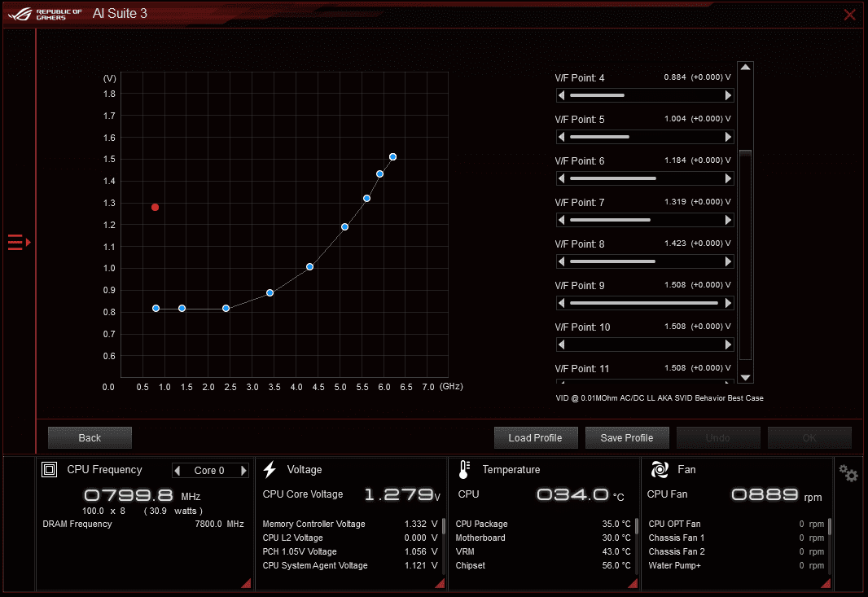This screenshot has height=597, width=868.
Task: Close the AI Suite 3 window
Action: (x=850, y=15)
